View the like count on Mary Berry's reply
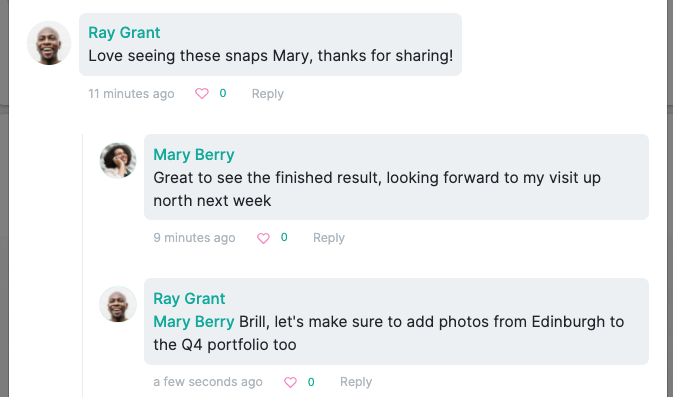Screen dimensions: 673x397 284,237
